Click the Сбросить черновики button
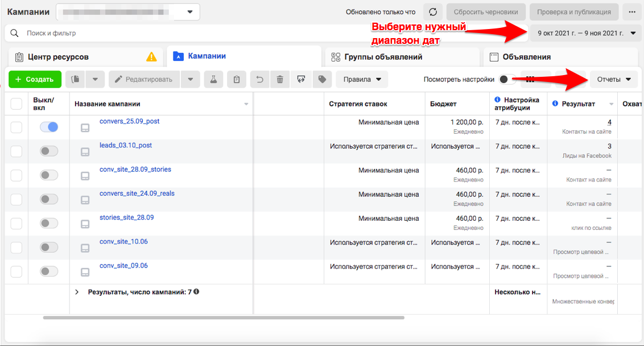This screenshot has height=346, width=644. click(486, 12)
